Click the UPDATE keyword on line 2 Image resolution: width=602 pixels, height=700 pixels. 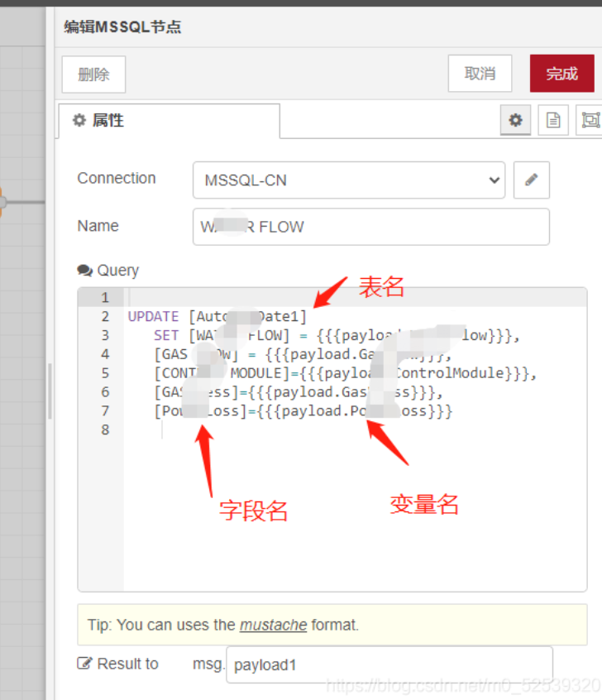click(x=153, y=317)
